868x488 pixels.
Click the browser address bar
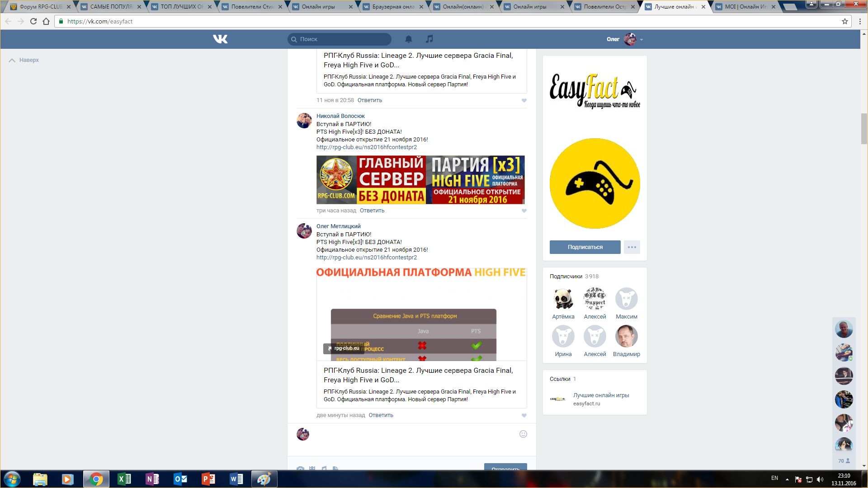452,21
